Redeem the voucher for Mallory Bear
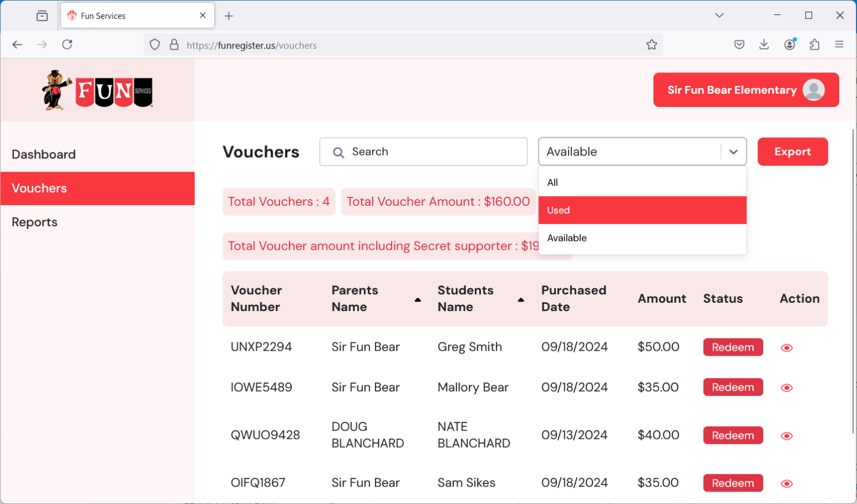Viewport: 857px width, 504px height. tap(733, 387)
